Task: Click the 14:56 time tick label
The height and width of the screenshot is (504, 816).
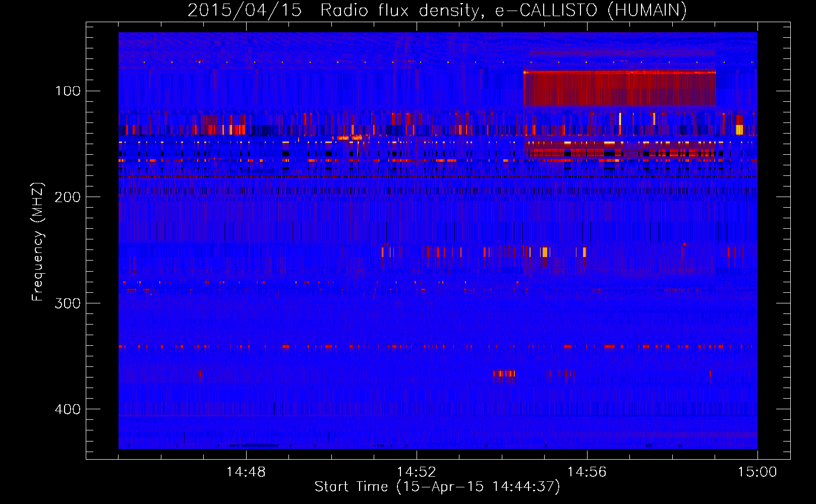Action: pos(587,472)
